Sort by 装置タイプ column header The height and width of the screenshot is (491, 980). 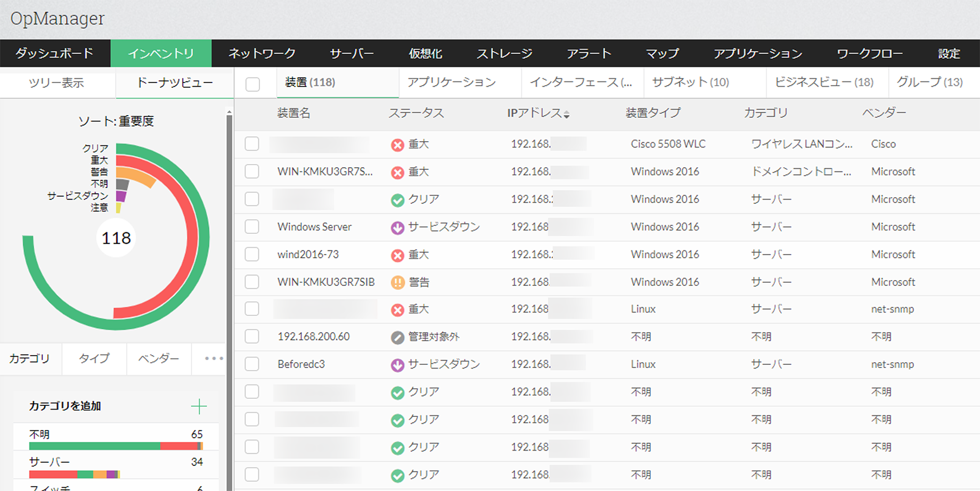point(653,113)
